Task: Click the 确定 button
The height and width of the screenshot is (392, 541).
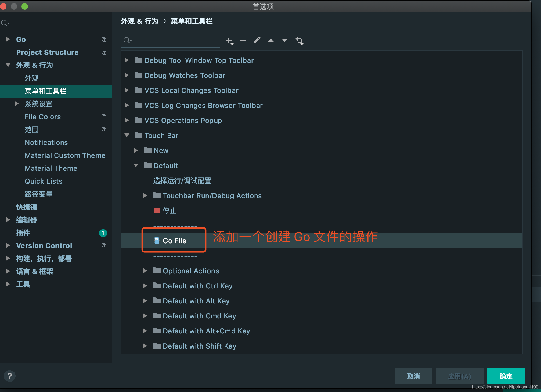Action: 506,376
